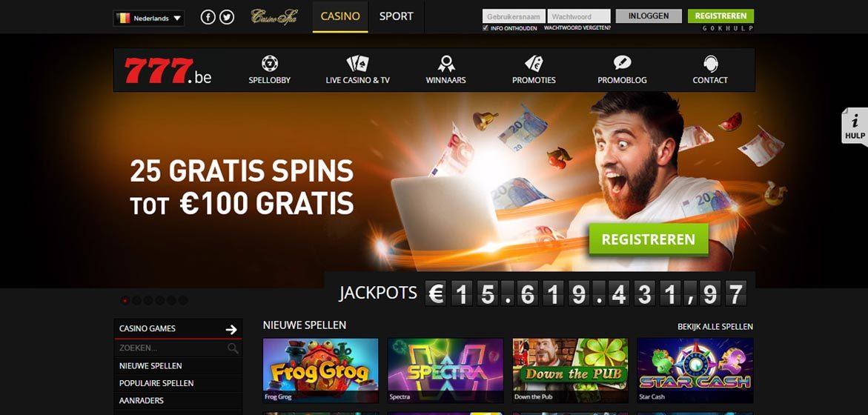Toggle the Info onthouden checkbox
Viewport: 868px width, 415px height.
486,27
